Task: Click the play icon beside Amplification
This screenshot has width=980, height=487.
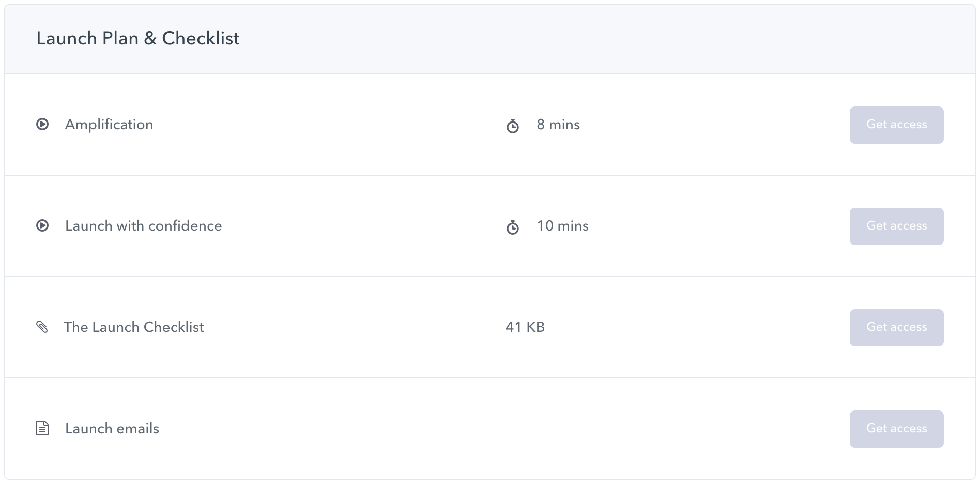Action: (x=42, y=124)
